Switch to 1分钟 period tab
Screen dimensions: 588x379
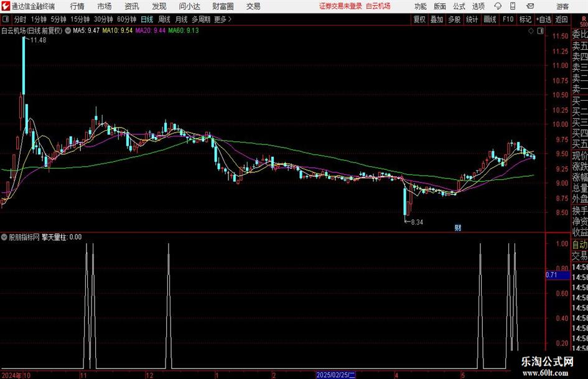39,19
